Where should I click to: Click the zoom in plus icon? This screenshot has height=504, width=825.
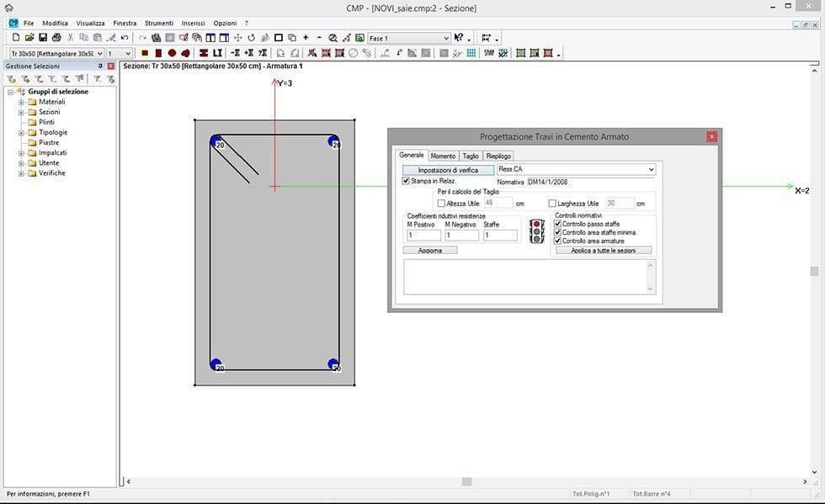click(306, 38)
